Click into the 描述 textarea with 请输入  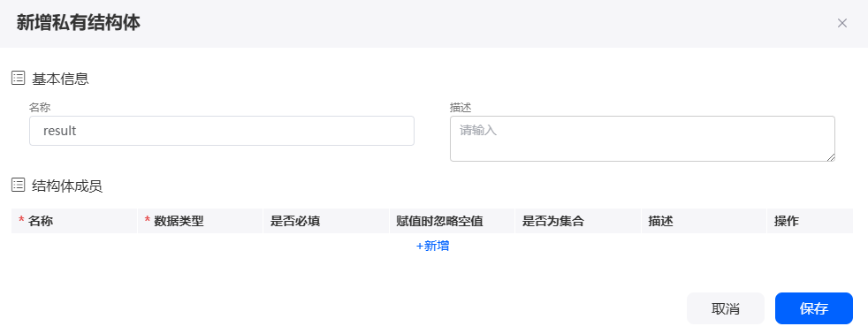[642, 139]
